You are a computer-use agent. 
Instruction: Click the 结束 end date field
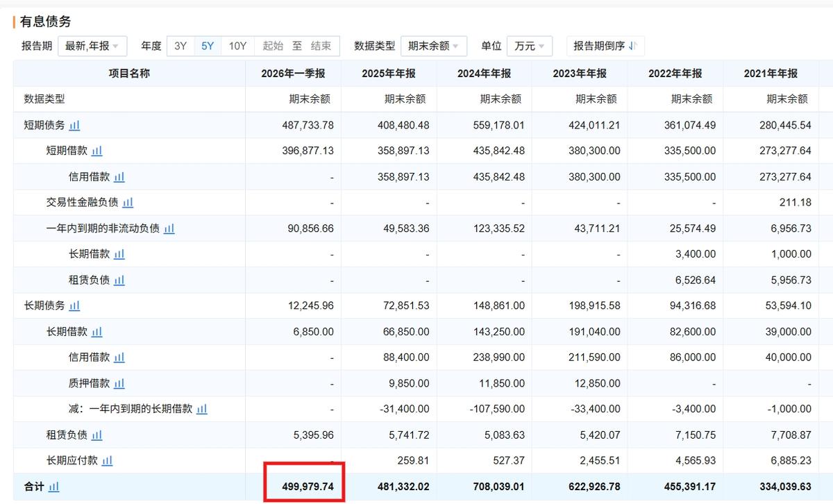click(x=321, y=46)
